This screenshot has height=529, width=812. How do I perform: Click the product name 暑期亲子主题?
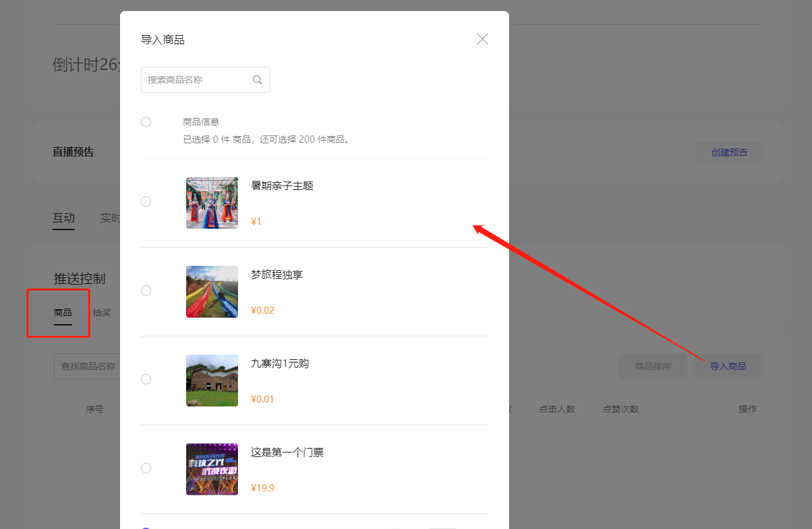coord(282,186)
